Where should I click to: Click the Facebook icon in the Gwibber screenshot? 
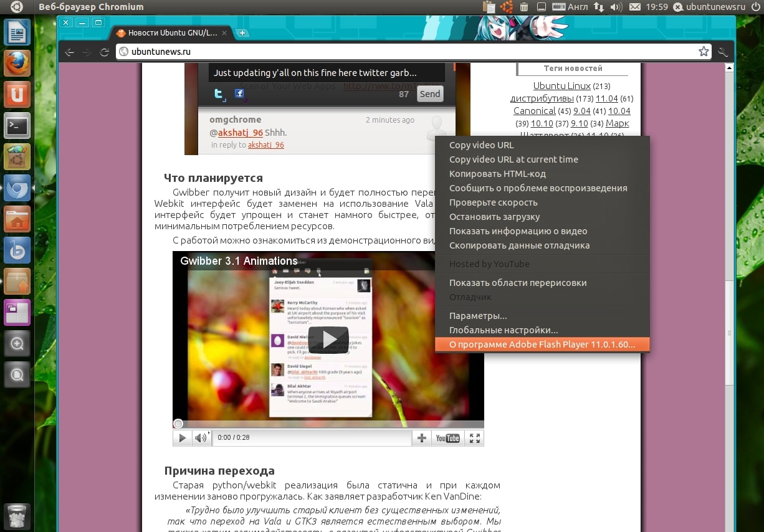(x=239, y=93)
